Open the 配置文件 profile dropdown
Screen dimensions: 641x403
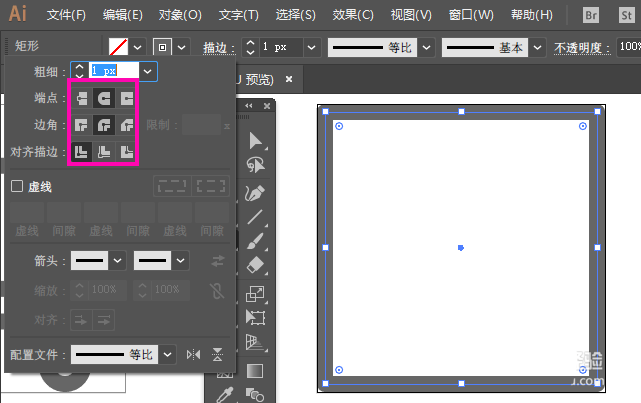point(167,354)
